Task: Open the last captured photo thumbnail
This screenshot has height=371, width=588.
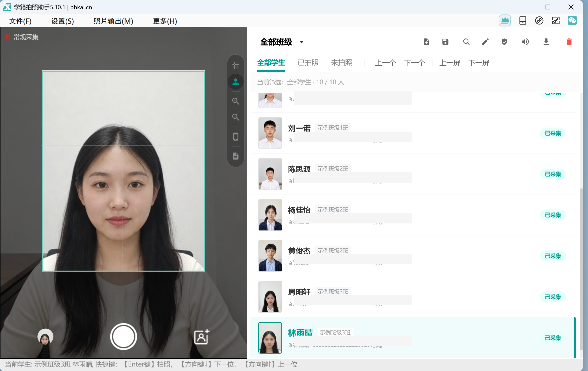Action: (x=45, y=337)
